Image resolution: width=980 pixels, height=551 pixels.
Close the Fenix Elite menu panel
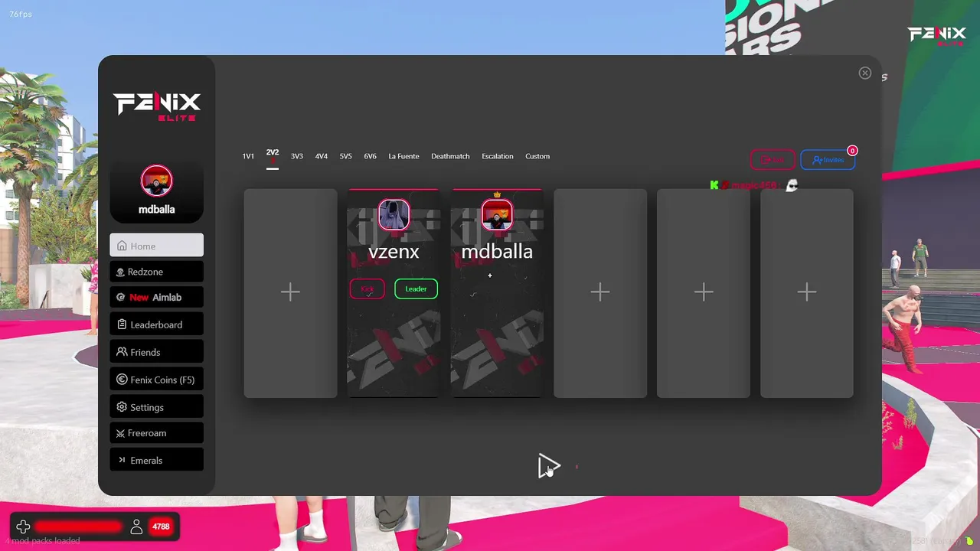[865, 73]
